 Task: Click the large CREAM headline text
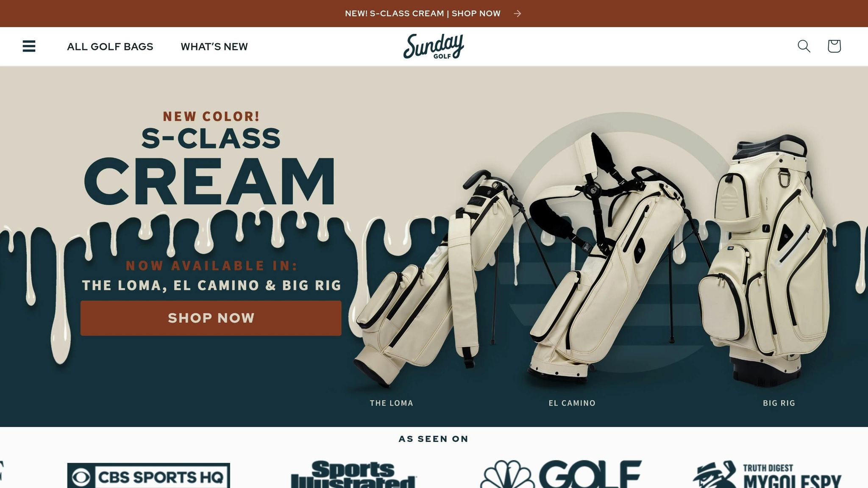[210, 181]
